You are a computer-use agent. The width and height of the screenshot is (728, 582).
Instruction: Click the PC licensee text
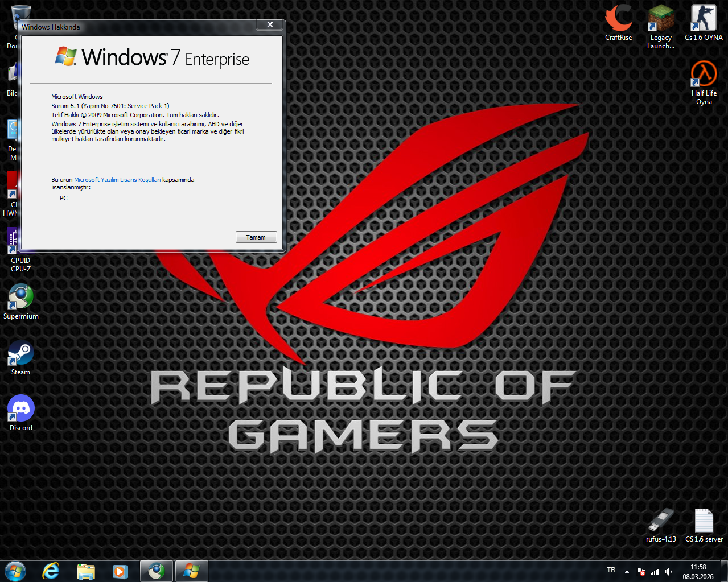(64, 198)
